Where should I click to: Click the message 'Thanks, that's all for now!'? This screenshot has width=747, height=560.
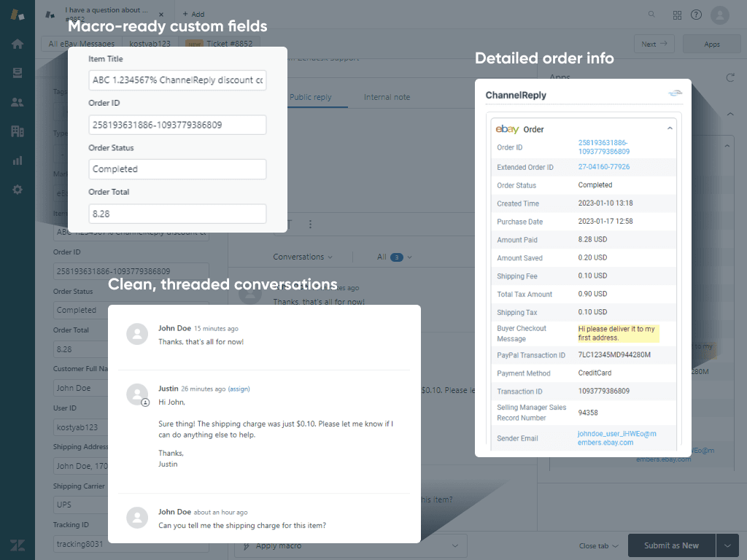click(201, 342)
